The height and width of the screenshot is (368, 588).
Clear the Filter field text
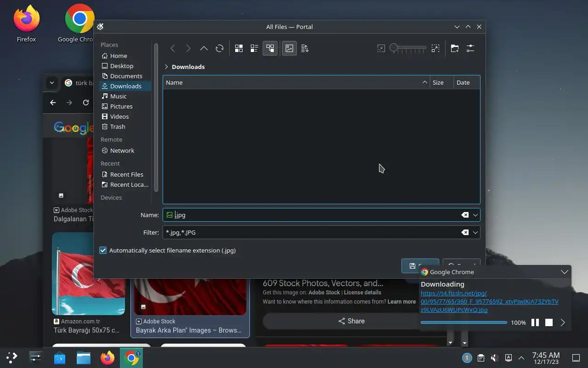tap(465, 232)
